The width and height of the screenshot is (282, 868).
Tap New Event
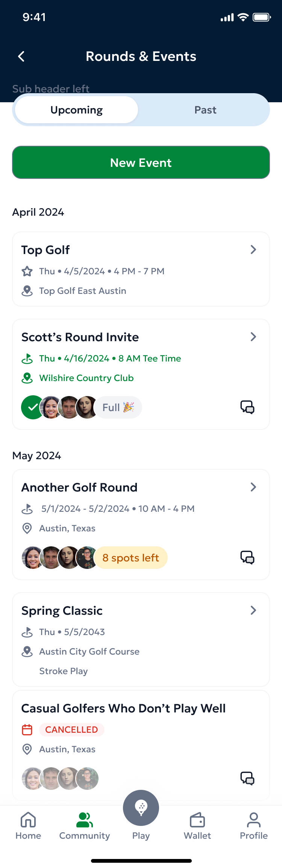pyautogui.click(x=141, y=162)
